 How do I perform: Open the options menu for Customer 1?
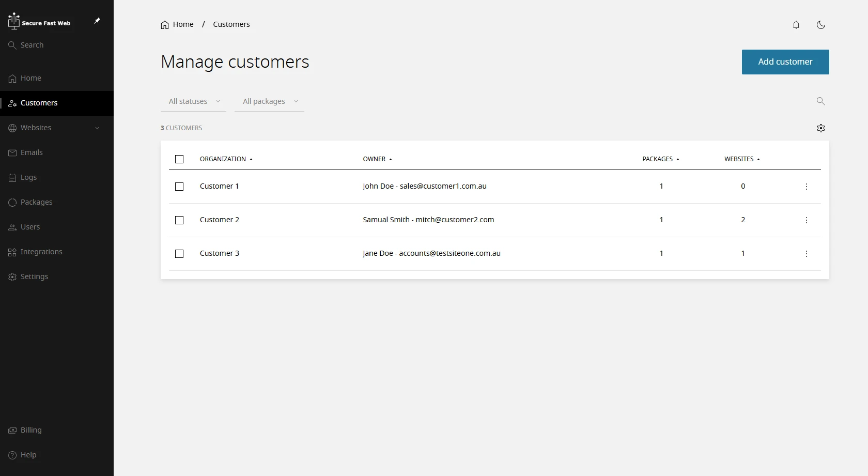pyautogui.click(x=807, y=187)
